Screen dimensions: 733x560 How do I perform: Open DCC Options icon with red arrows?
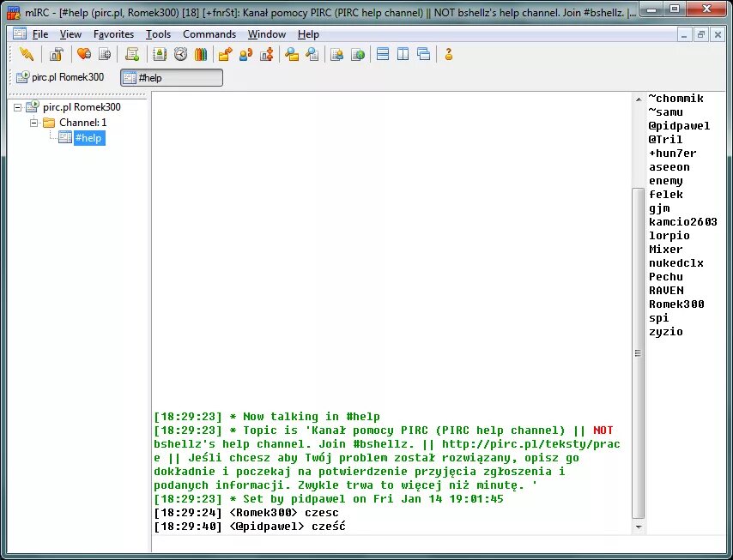click(x=267, y=55)
